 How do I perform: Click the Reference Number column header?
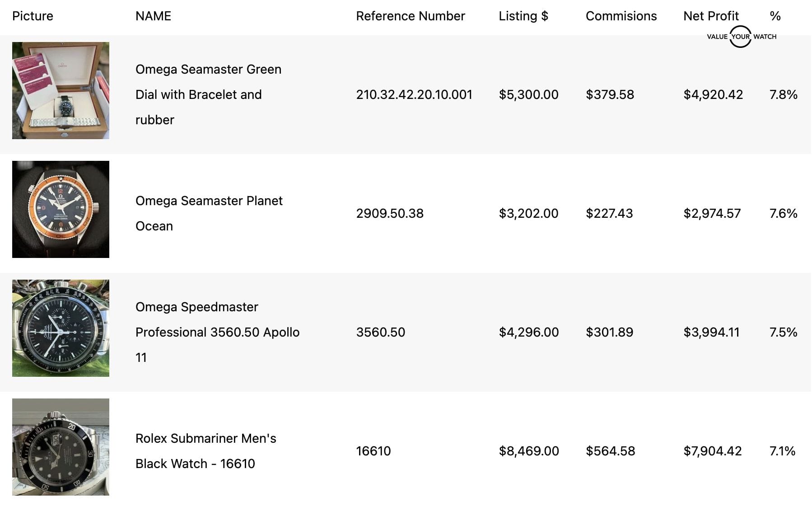pyautogui.click(x=410, y=16)
